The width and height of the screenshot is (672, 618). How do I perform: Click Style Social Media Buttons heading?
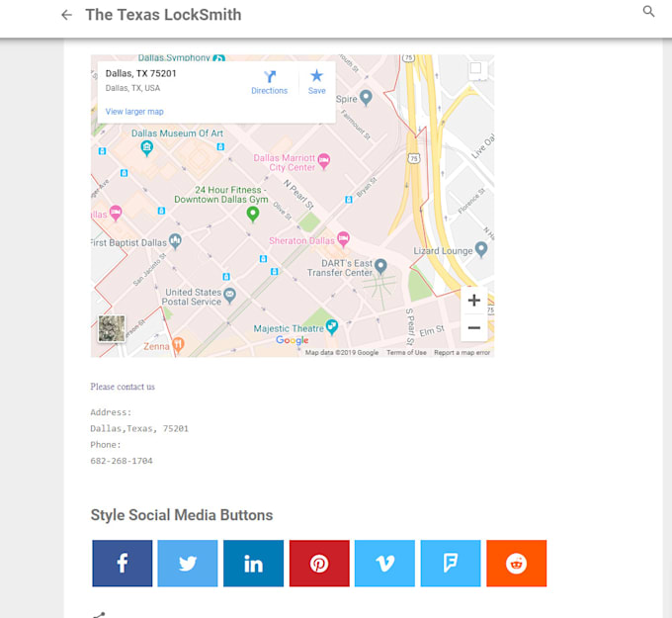click(182, 515)
